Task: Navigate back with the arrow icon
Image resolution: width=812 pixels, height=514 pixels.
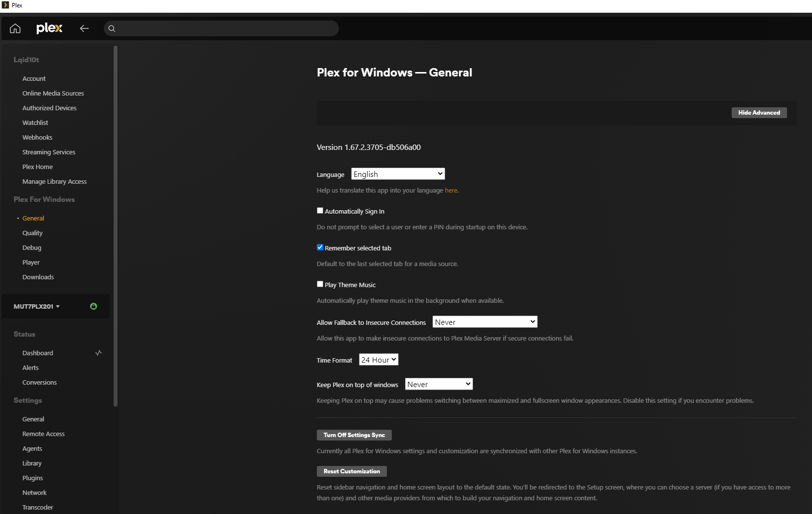Action: (x=84, y=28)
